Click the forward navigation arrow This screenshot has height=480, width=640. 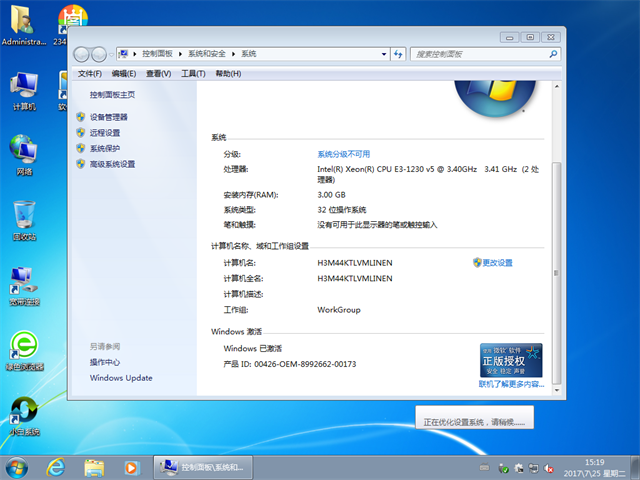[x=99, y=54]
